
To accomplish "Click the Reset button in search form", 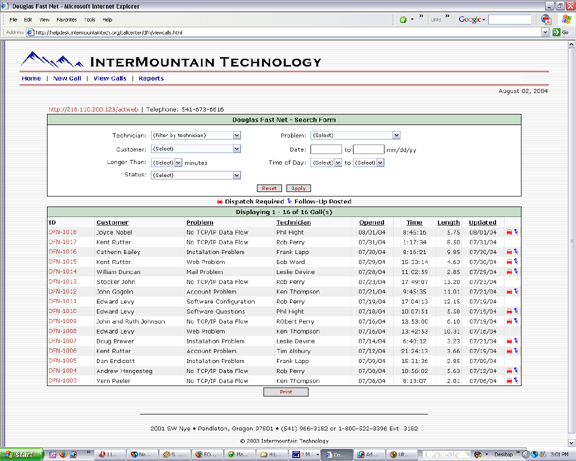I will (269, 188).
